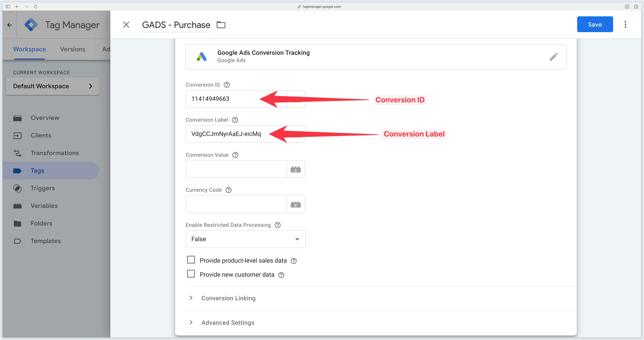Click the Transformations sidebar icon
The height and width of the screenshot is (340, 644).
[17, 153]
